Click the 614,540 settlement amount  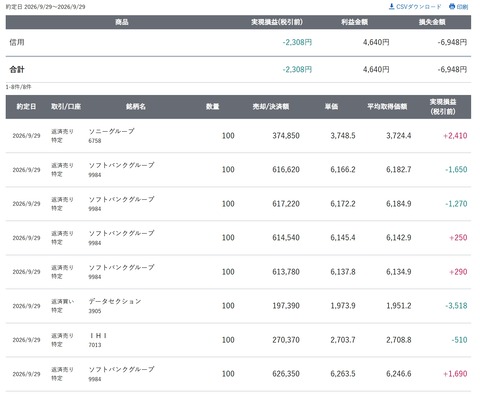[x=286, y=238]
